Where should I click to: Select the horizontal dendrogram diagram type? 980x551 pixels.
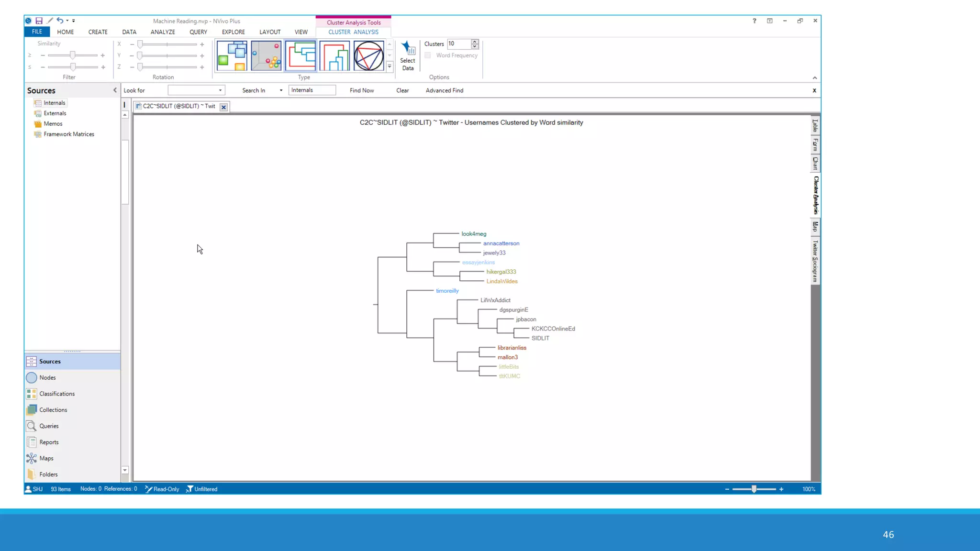tap(301, 55)
